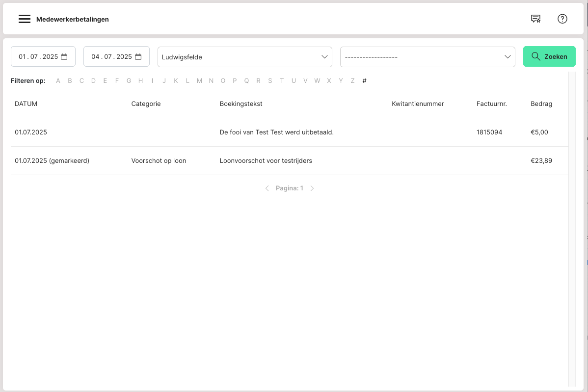Open calendar picker for start date 01.07.2025

[64, 56]
